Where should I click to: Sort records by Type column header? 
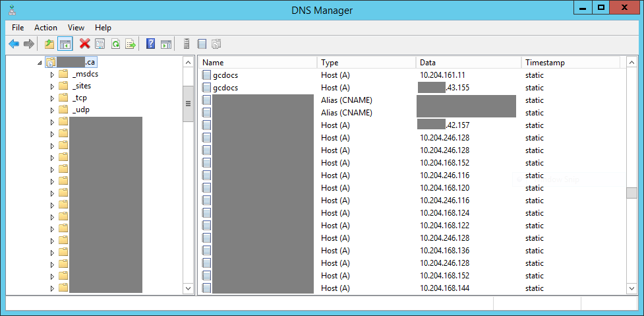click(x=366, y=63)
